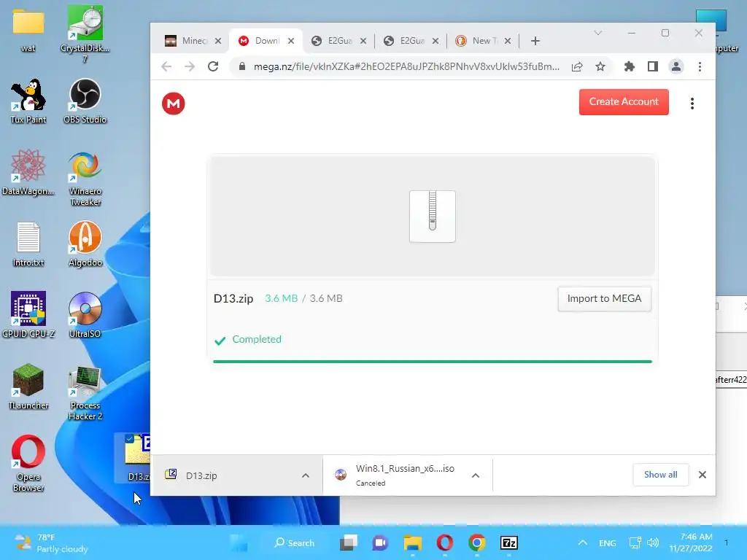The width and height of the screenshot is (747, 560).
Task: Select UltraISO desktop icon
Action: click(x=85, y=315)
